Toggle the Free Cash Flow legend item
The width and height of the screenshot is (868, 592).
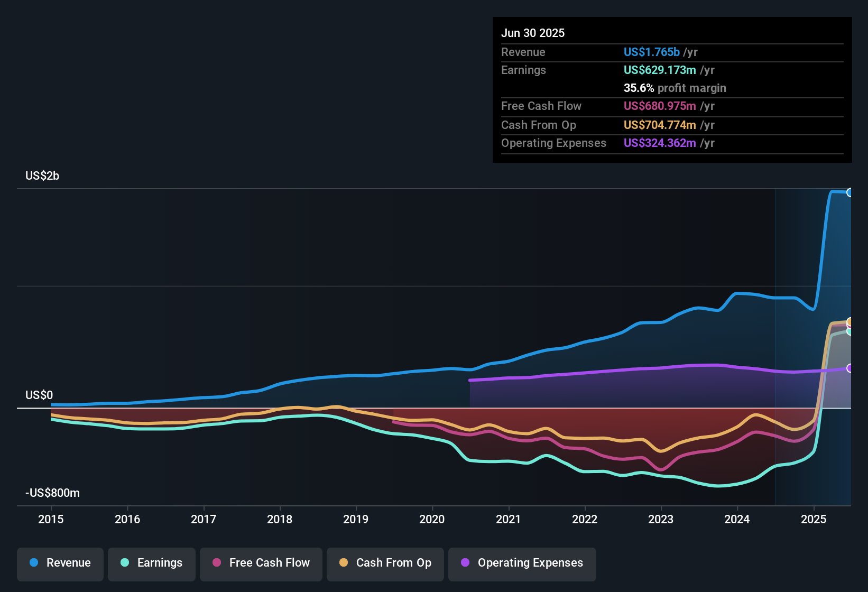(261, 563)
